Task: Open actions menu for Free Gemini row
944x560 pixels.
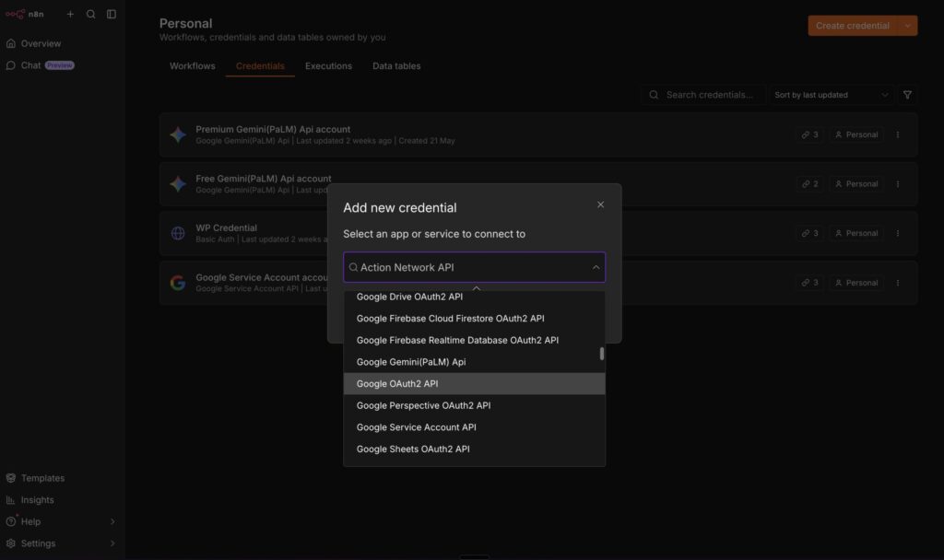Action: [x=898, y=184]
